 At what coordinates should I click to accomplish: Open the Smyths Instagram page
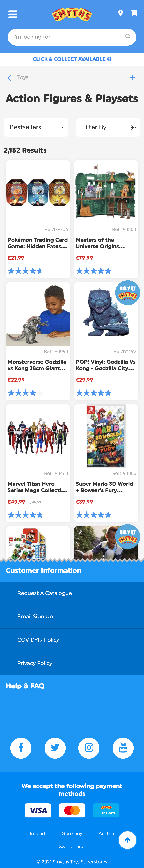[89, 748]
